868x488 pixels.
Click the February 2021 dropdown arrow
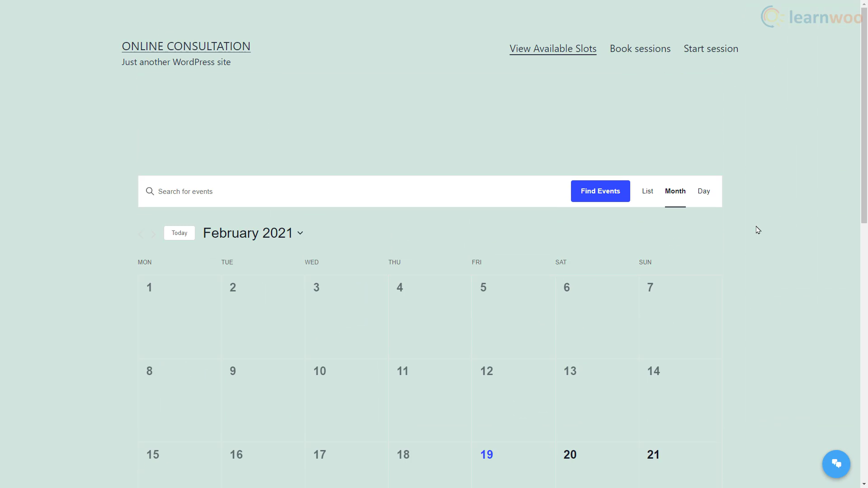point(301,233)
